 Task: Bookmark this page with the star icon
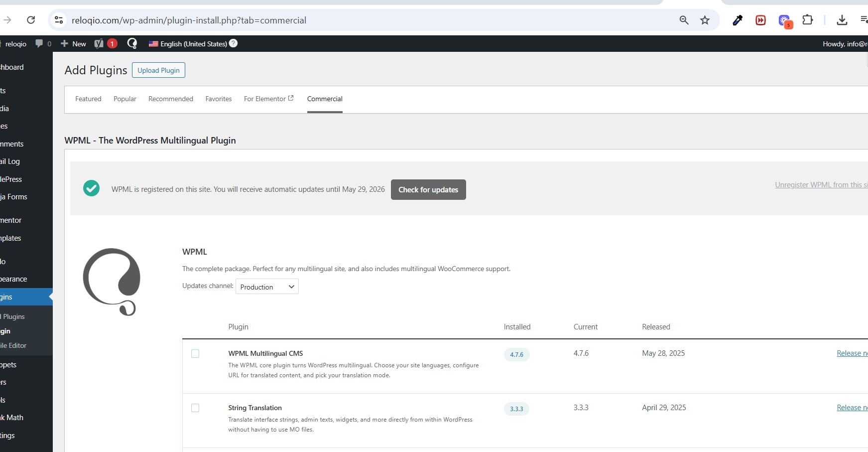705,20
